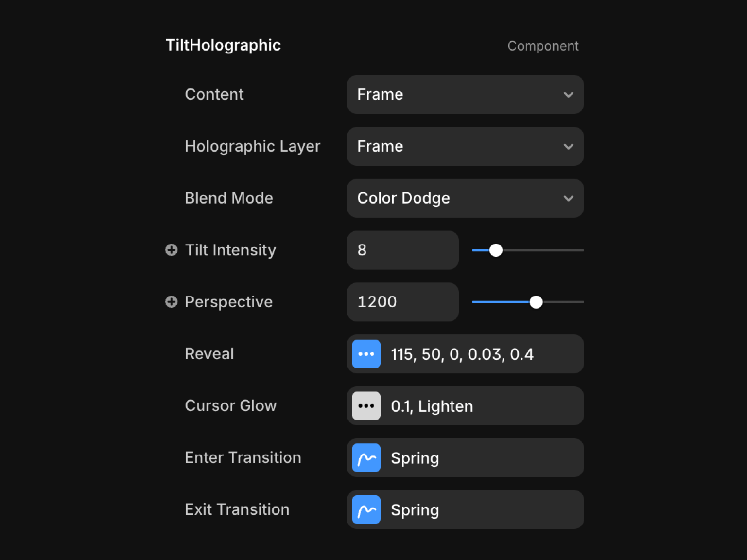Viewport: 747px width, 560px height.
Task: Open the Reveal options blue dots icon
Action: [x=366, y=354]
